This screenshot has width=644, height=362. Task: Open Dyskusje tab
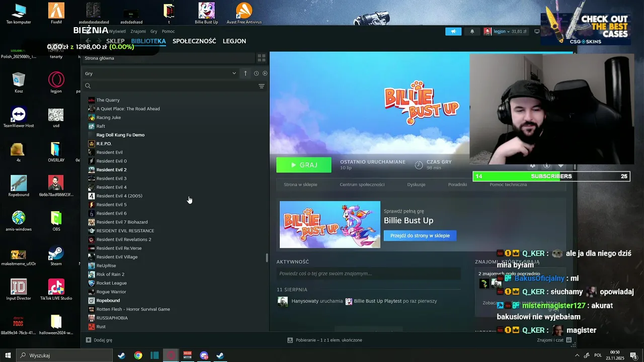416,185
